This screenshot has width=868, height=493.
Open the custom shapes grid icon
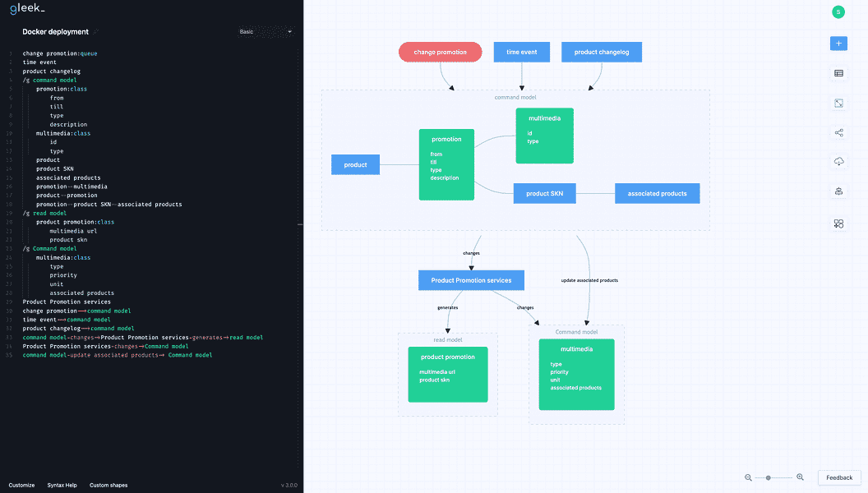pyautogui.click(x=838, y=223)
